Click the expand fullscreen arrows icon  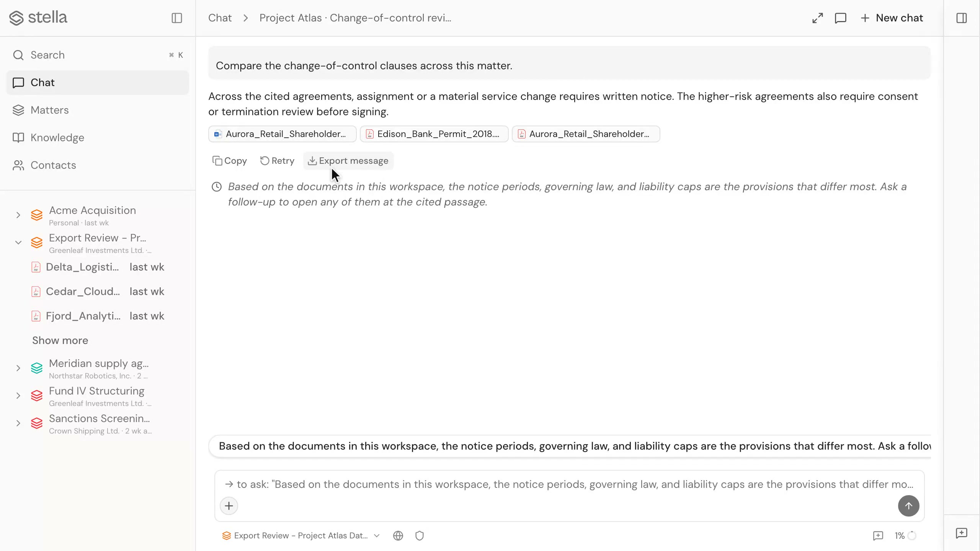[x=817, y=18]
